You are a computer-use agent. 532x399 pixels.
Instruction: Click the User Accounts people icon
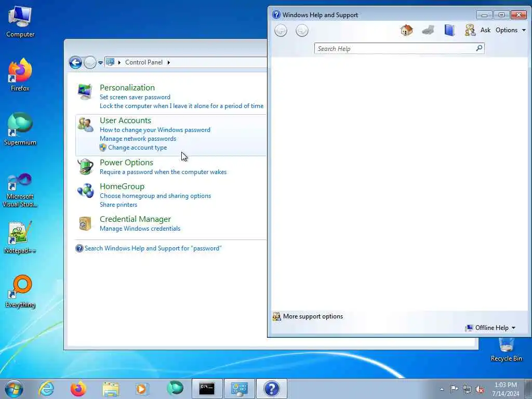[x=86, y=125]
